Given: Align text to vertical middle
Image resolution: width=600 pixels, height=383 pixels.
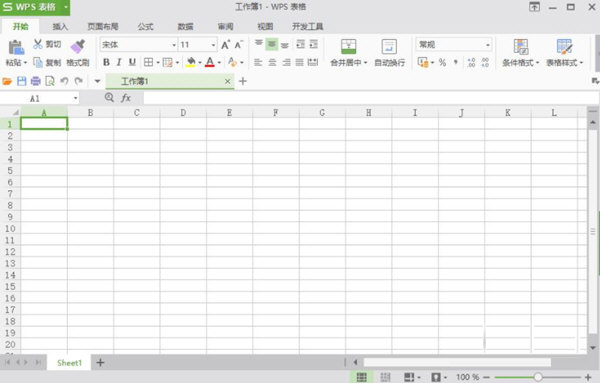Looking at the screenshot, I should (x=272, y=44).
